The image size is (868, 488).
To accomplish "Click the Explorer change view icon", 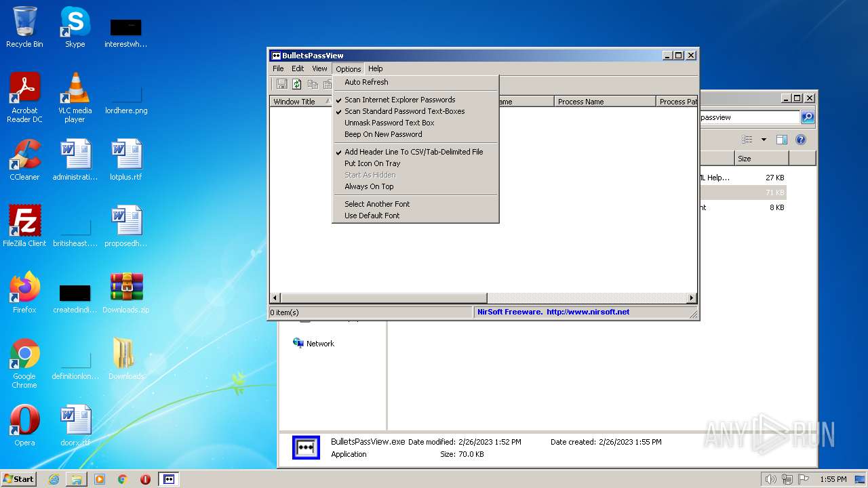I will (x=747, y=140).
